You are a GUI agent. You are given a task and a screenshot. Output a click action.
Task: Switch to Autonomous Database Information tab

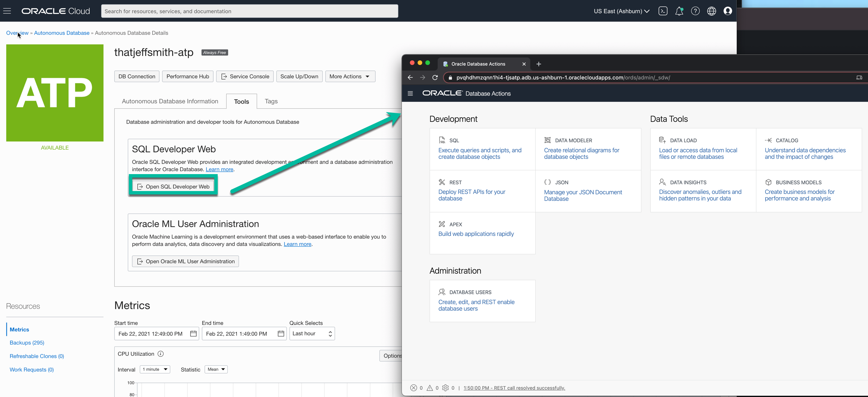click(x=170, y=101)
